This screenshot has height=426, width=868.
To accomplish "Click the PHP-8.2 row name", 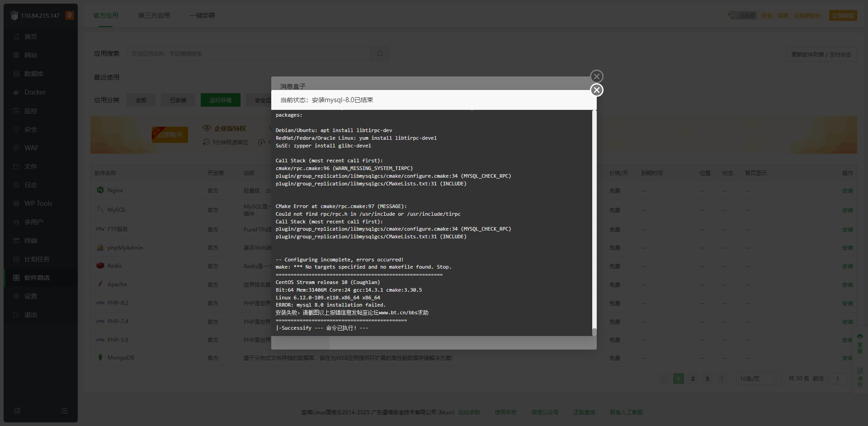I will point(118,303).
